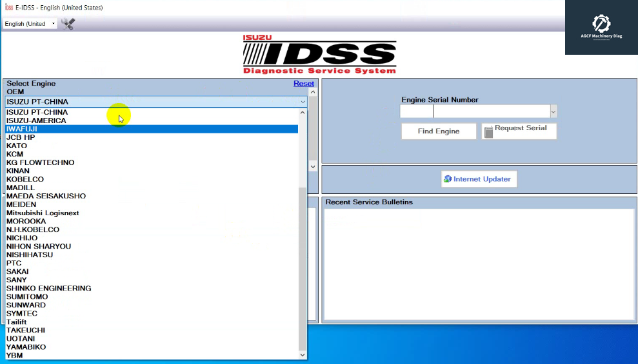Expand the Engine Serial Number dropdown arrow
This screenshot has width=638, height=364.
click(x=553, y=111)
